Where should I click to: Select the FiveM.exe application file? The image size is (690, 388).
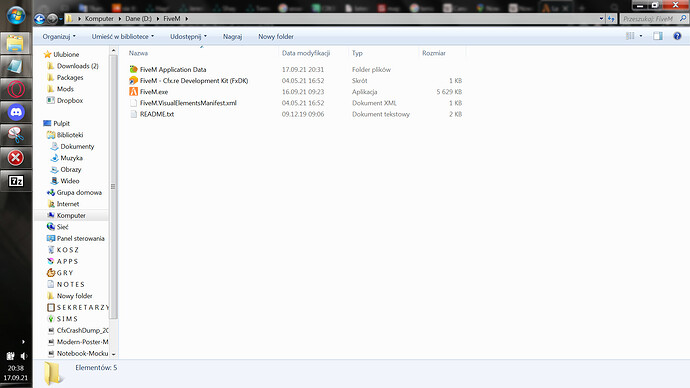154,92
